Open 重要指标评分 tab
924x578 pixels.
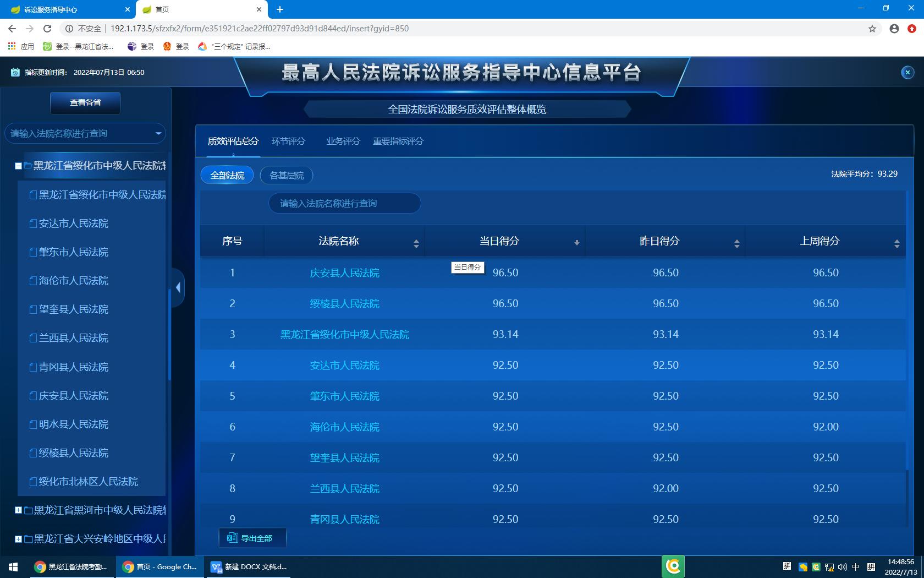tap(398, 141)
